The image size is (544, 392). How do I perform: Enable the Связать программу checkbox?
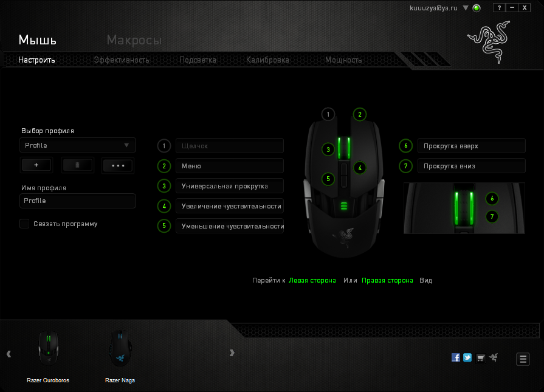tap(24, 224)
